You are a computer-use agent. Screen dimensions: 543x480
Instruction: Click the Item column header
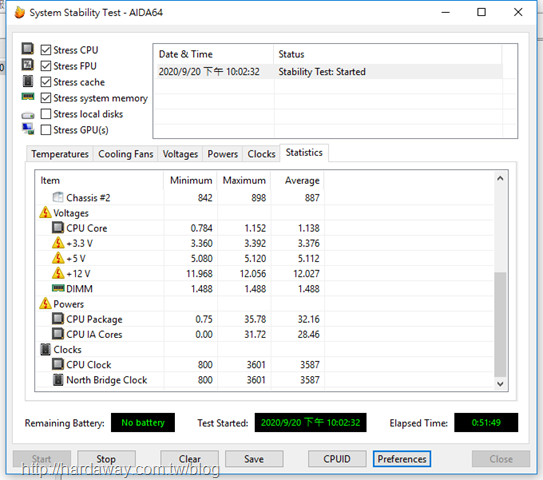coord(99,180)
